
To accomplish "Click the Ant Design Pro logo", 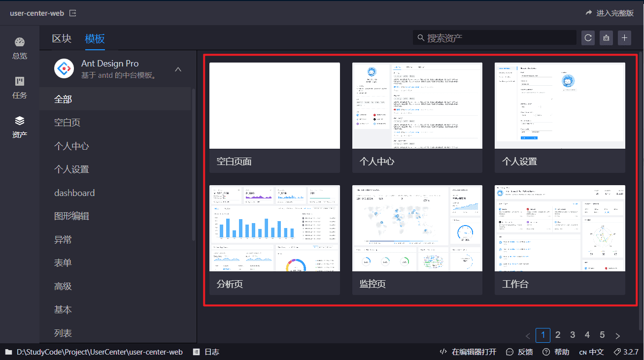I will (64, 69).
